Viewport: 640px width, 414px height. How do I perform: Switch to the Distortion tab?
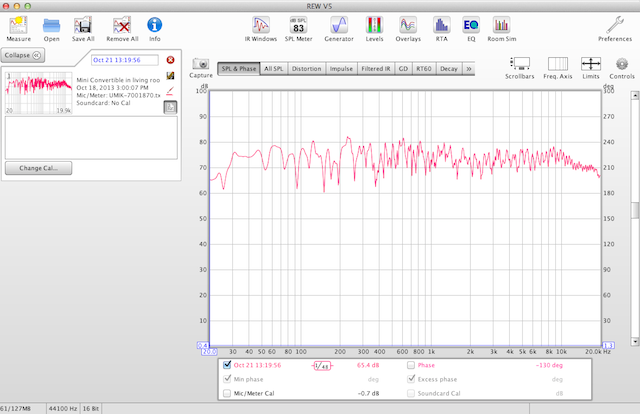[x=306, y=69]
